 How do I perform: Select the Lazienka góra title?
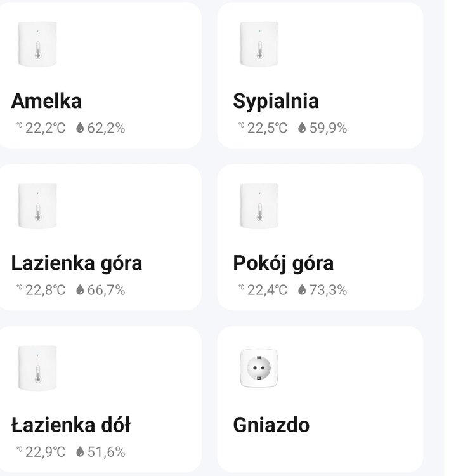coord(77,263)
